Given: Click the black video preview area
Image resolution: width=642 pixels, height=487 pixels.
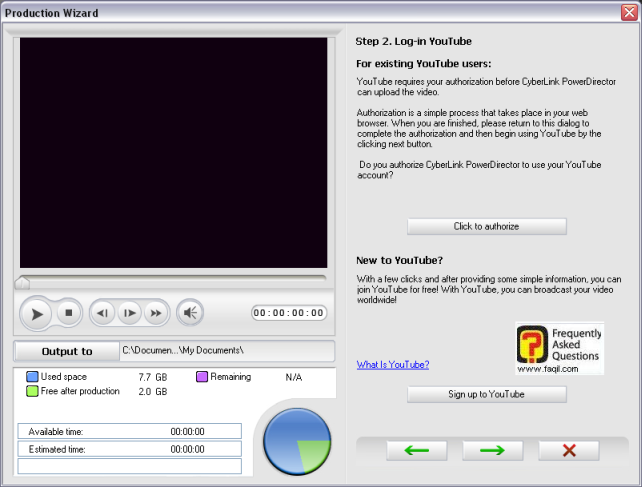Looking at the screenshot, I should pyautogui.click(x=174, y=153).
